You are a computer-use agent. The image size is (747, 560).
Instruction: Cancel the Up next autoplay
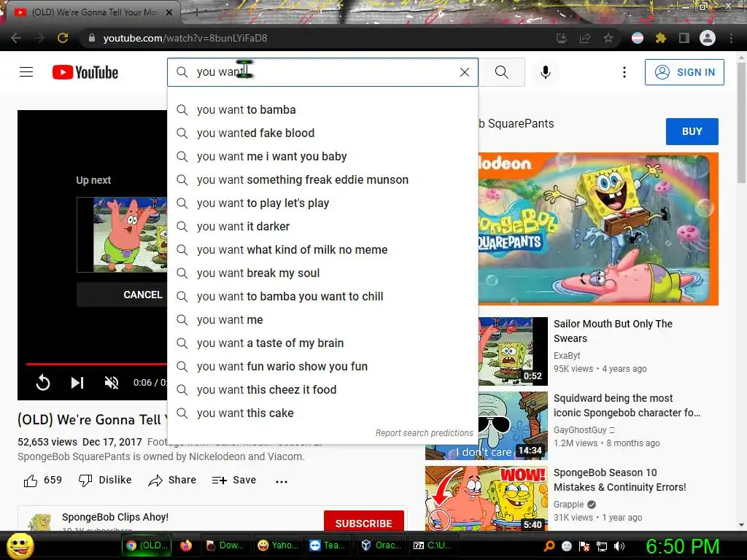(x=122, y=295)
